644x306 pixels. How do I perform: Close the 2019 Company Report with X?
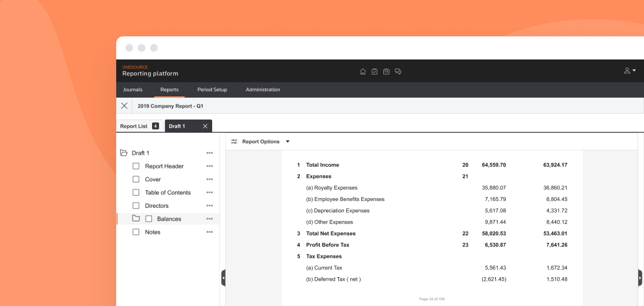[x=124, y=106]
